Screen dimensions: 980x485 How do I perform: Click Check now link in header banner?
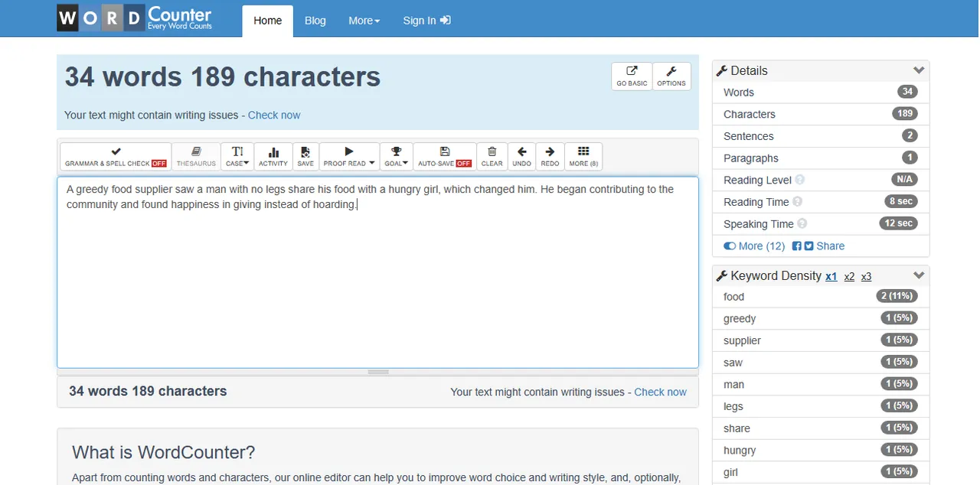[x=274, y=115]
